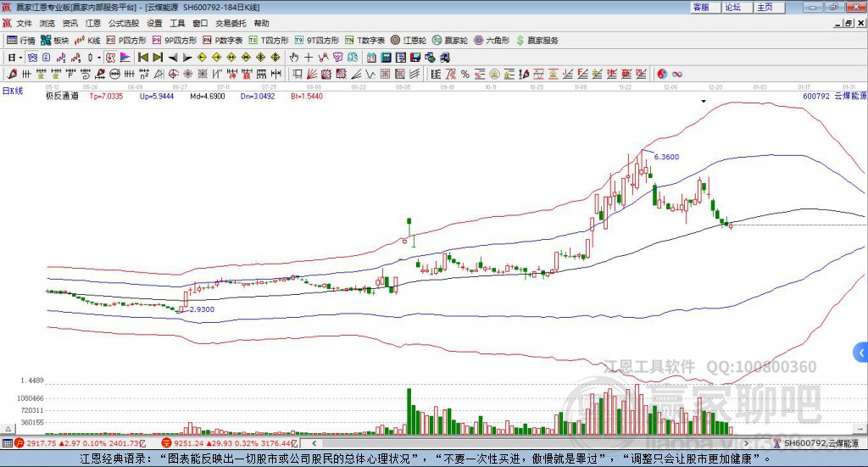
Task: Open the 文件 menu
Action: (25, 23)
